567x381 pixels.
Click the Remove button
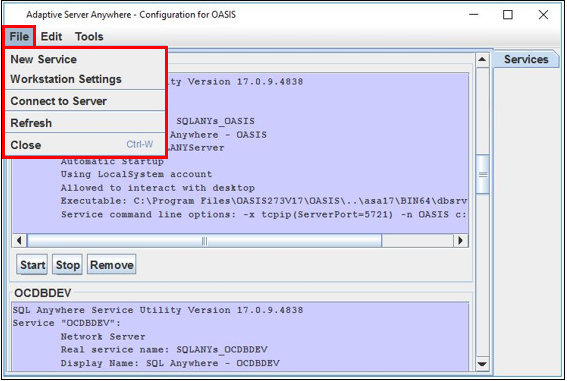point(112,265)
